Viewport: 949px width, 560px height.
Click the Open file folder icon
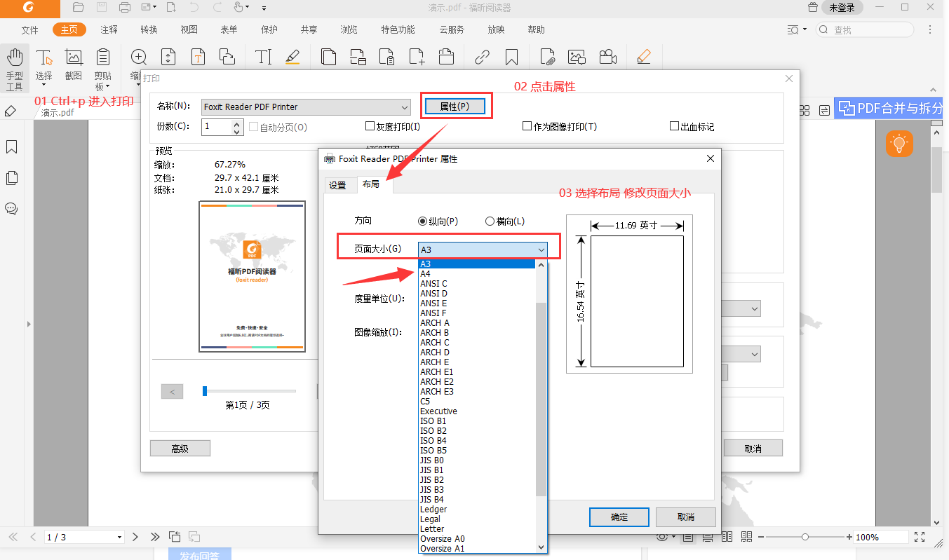[79, 8]
